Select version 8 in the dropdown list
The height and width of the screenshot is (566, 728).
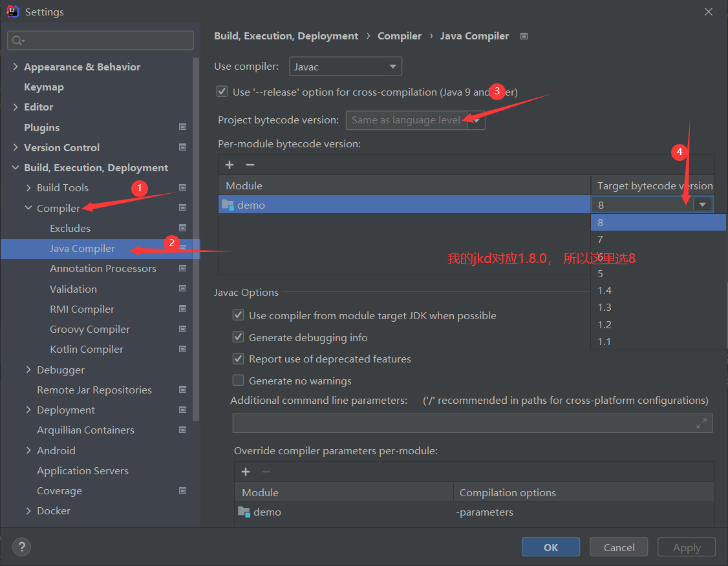pos(658,222)
